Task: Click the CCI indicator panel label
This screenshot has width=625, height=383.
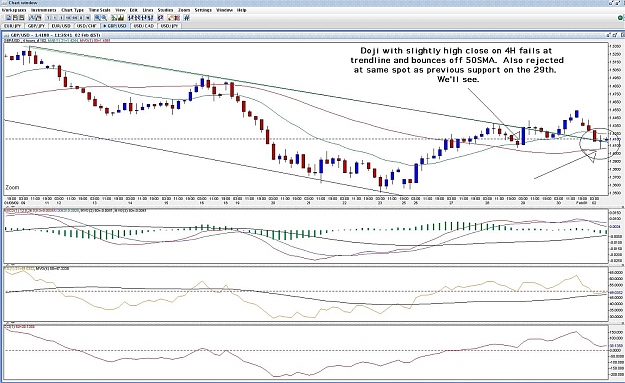Action: pos(20,326)
